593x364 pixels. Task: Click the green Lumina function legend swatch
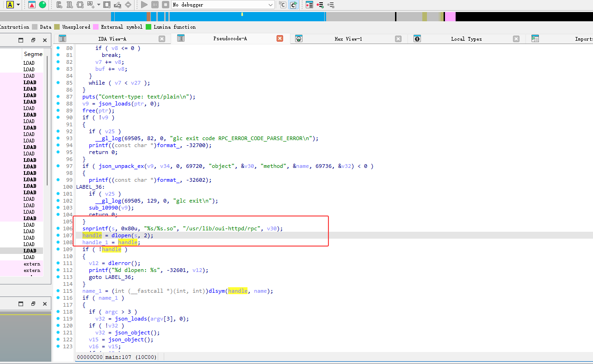[x=148, y=27]
